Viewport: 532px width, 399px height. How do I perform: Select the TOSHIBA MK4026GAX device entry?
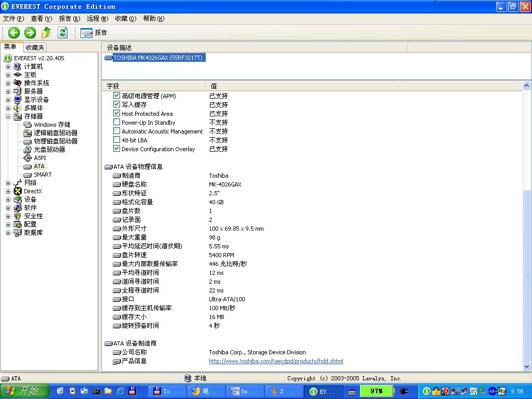pyautogui.click(x=158, y=58)
